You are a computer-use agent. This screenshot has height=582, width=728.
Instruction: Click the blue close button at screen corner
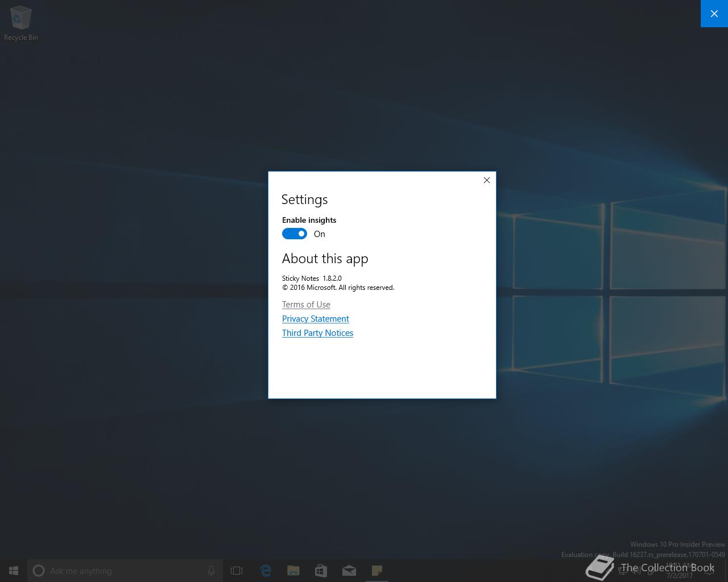pyautogui.click(x=714, y=14)
